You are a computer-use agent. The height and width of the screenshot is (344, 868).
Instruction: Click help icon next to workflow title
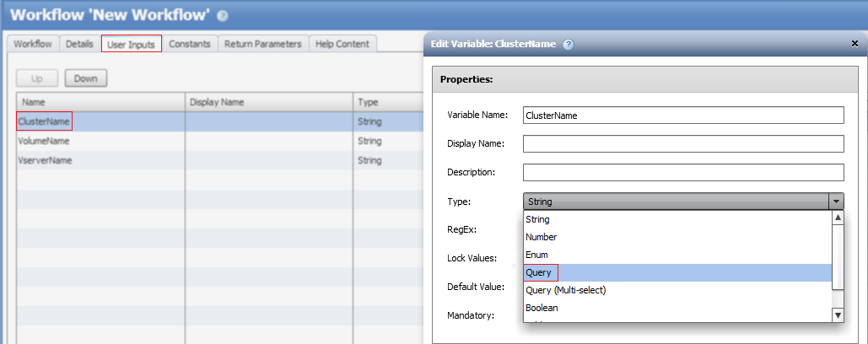pyautogui.click(x=223, y=15)
